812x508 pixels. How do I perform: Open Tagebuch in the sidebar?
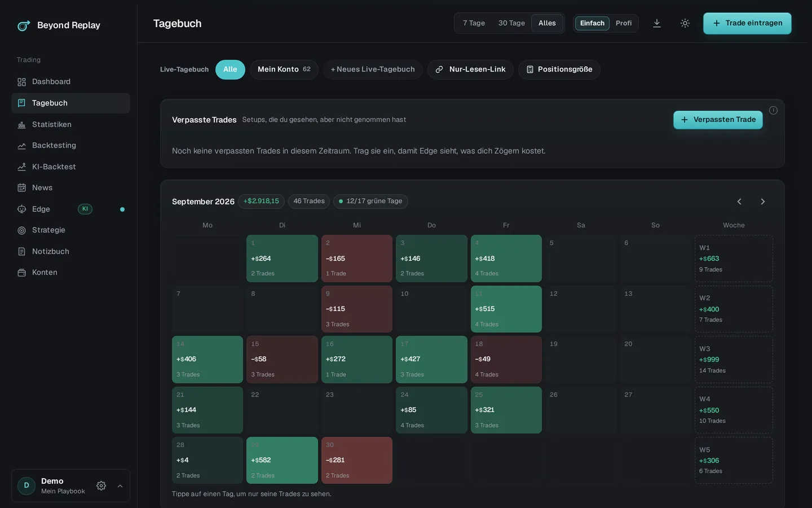click(70, 103)
